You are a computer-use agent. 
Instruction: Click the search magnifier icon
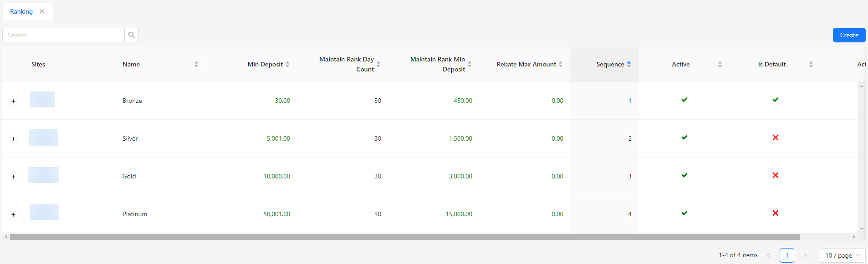click(132, 35)
